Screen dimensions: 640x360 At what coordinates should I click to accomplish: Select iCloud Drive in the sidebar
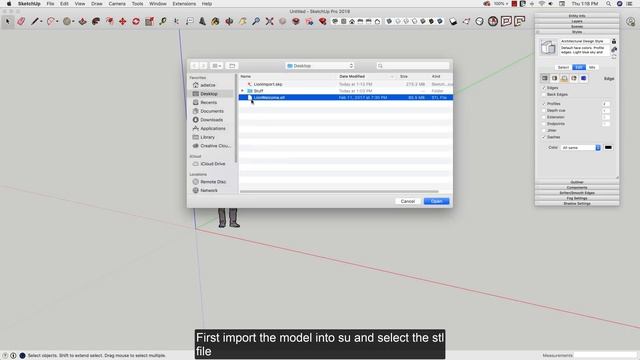213,164
